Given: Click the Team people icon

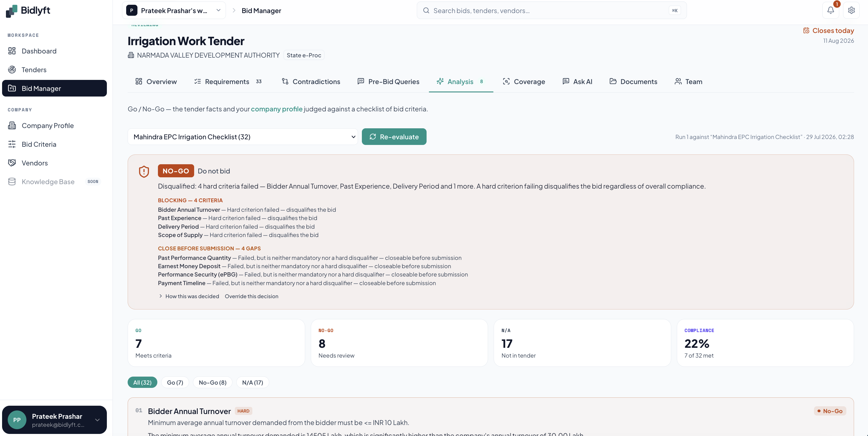Looking at the screenshot, I should (678, 81).
